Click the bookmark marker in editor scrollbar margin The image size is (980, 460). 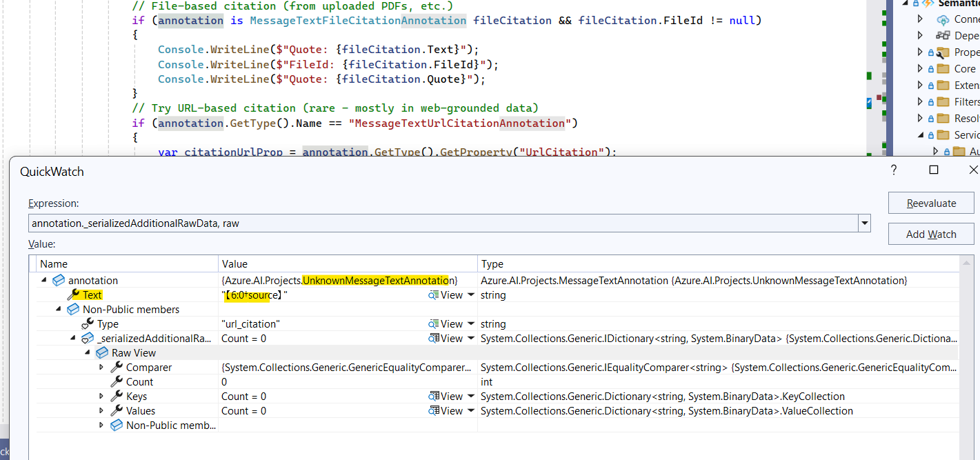coord(869,102)
